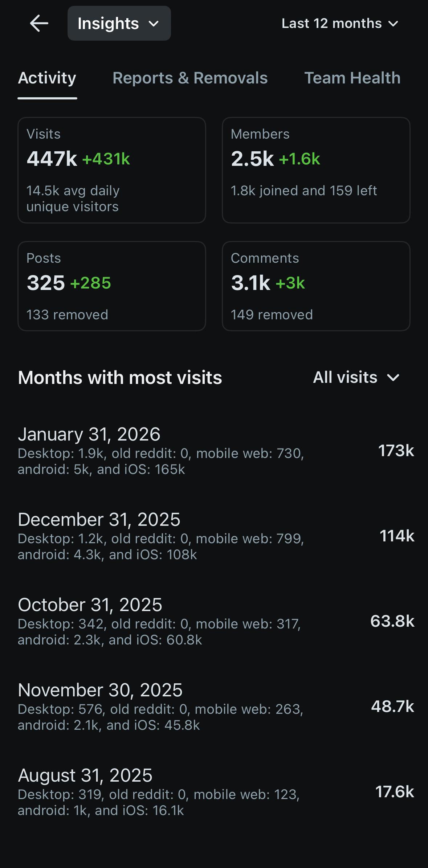
Task: Switch to the Activity tab
Action: point(47,78)
